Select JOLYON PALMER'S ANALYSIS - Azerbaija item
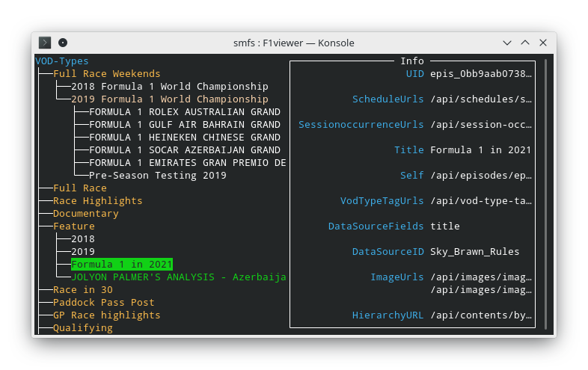 (179, 277)
